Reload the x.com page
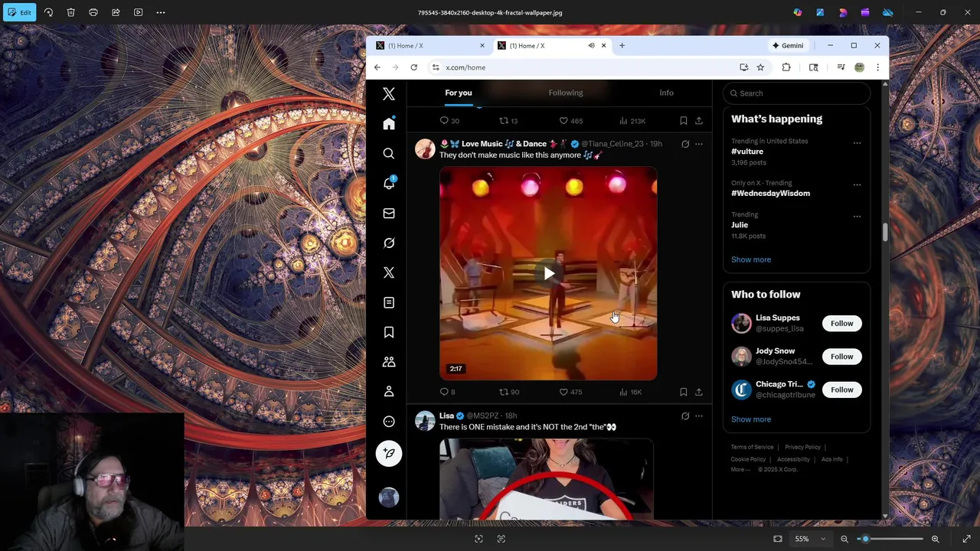 413,67
